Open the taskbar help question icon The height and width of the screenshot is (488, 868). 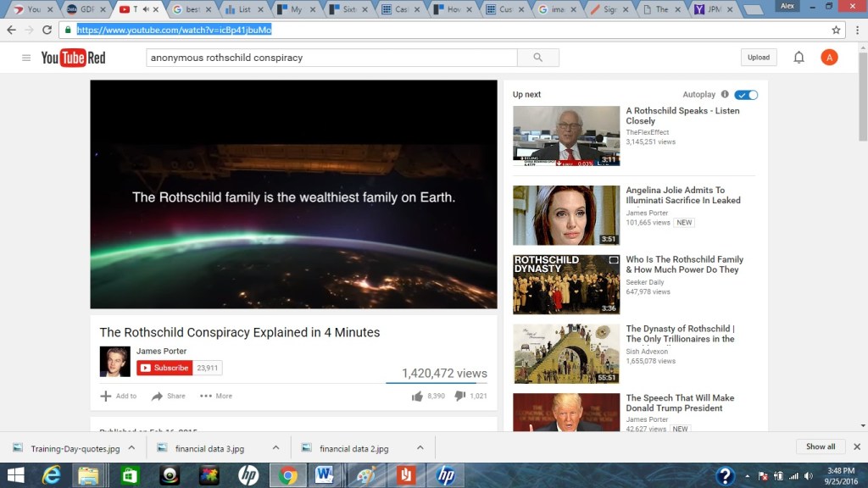[x=725, y=476]
